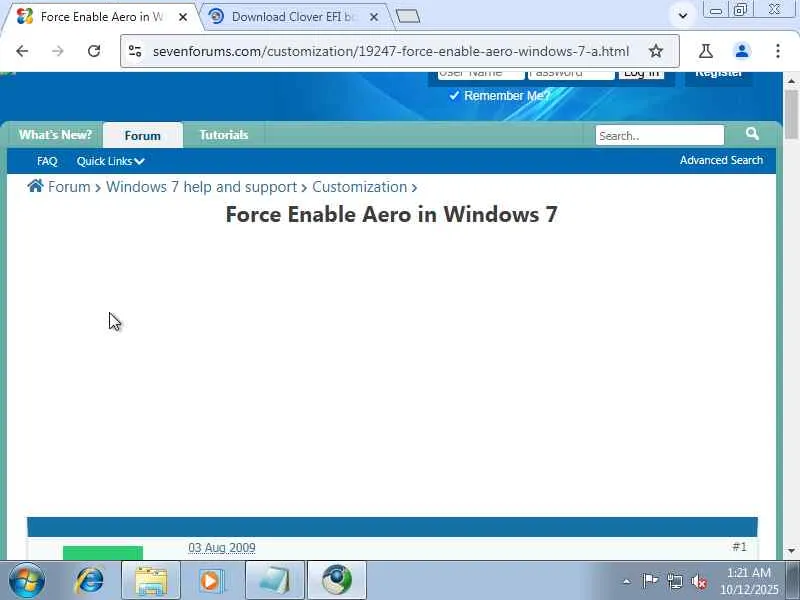
Task: Open the Chrome Labs flask icon
Action: [706, 51]
